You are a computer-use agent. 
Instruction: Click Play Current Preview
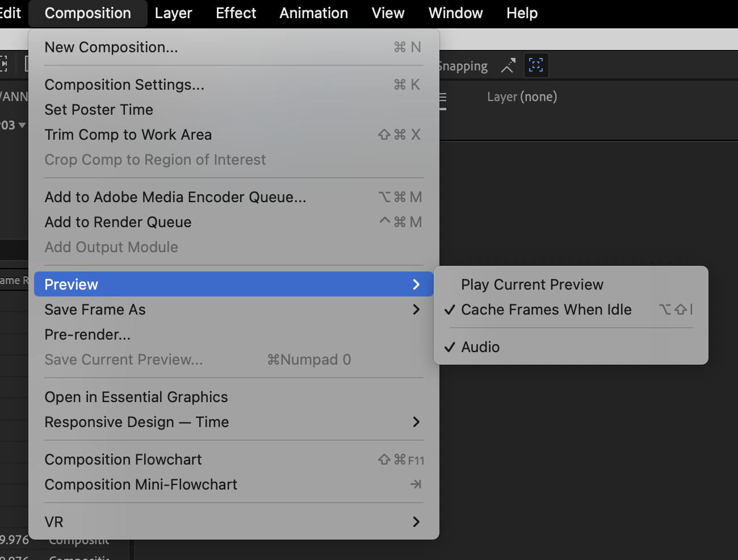click(532, 284)
